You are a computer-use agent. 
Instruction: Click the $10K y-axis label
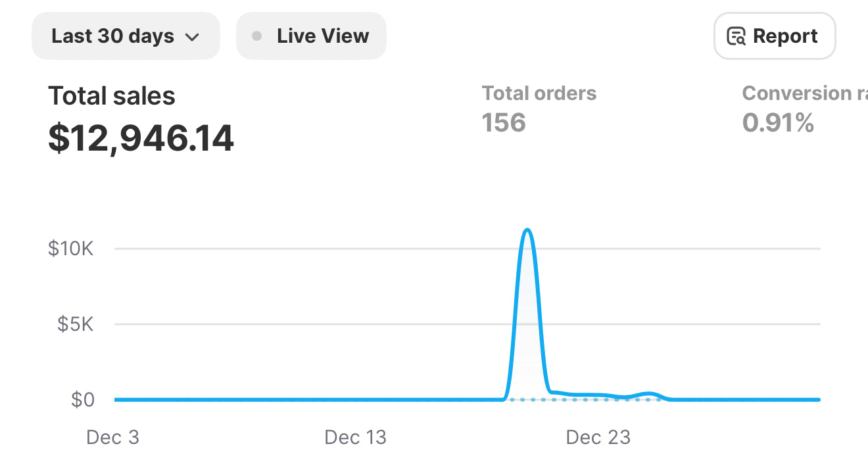(x=71, y=249)
